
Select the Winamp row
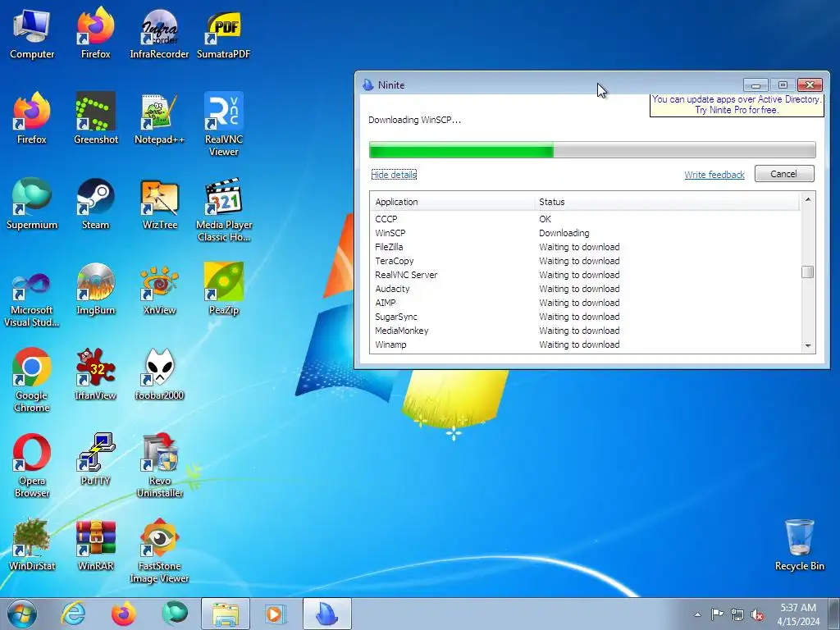(585, 345)
